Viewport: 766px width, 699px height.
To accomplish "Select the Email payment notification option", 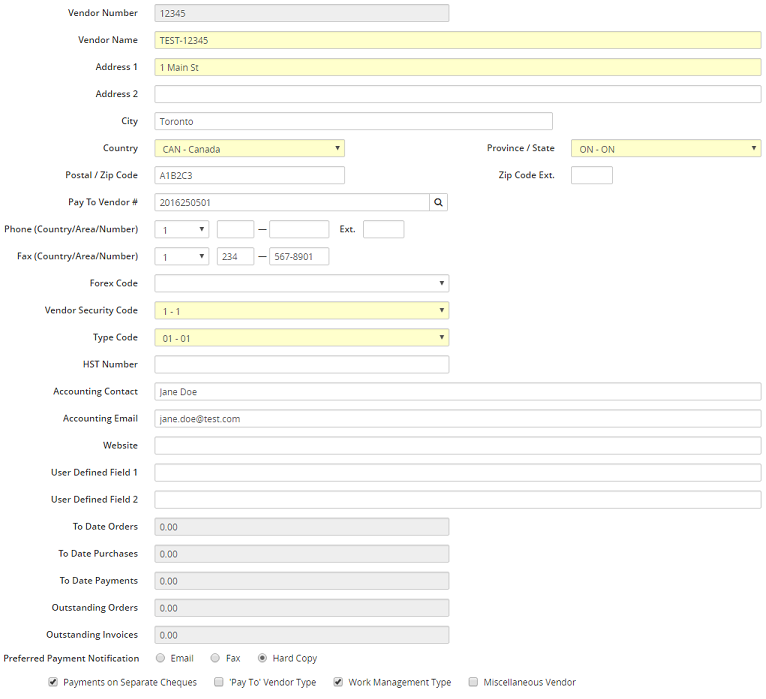I will [x=161, y=658].
